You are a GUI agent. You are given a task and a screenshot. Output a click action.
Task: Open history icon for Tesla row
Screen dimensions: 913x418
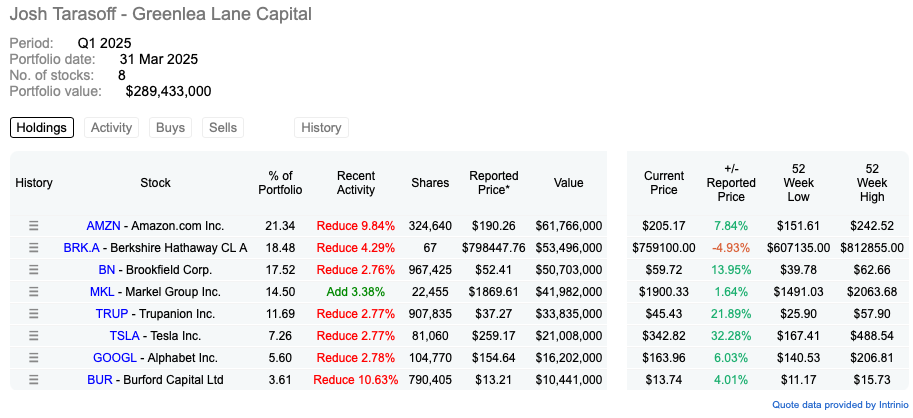(x=34, y=336)
